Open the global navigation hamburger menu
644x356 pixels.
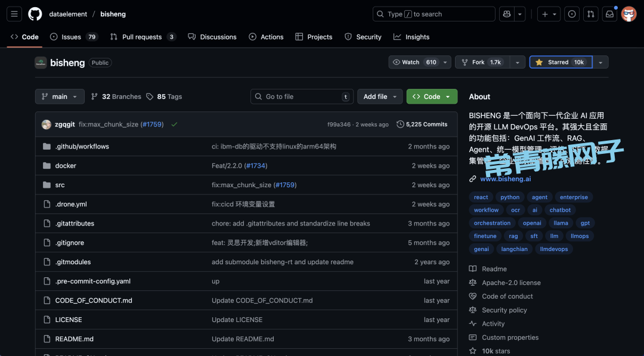tap(14, 14)
